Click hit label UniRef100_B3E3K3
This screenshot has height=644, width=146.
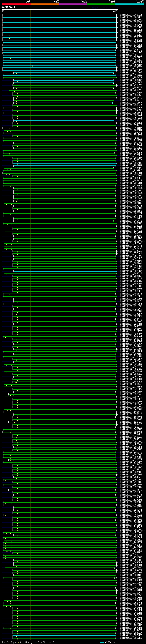coord(131,148)
